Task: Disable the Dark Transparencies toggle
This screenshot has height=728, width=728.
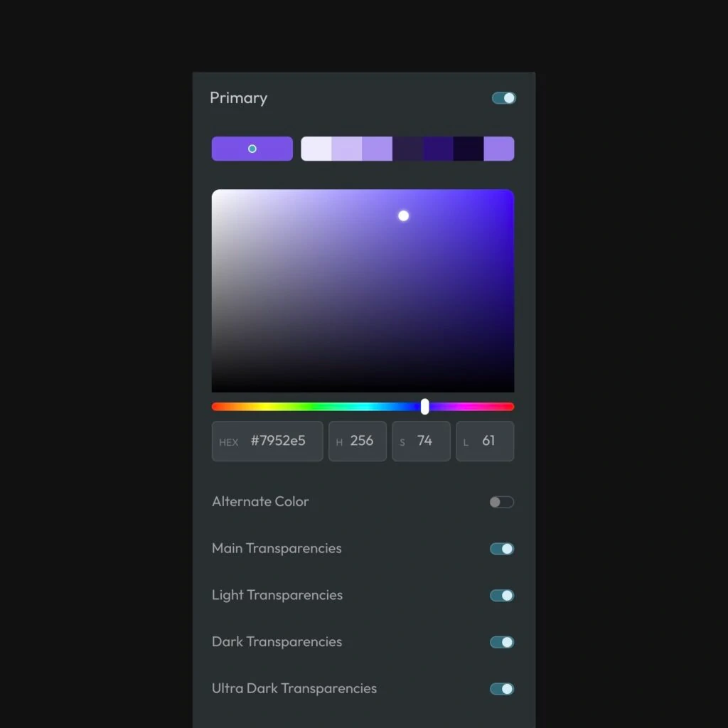Action: 501,642
